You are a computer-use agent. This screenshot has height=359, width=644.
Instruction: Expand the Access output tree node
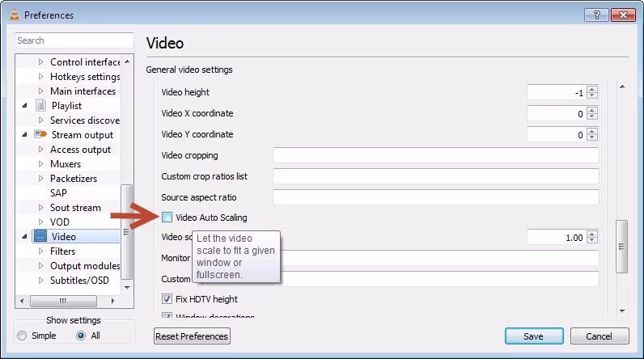(x=40, y=149)
